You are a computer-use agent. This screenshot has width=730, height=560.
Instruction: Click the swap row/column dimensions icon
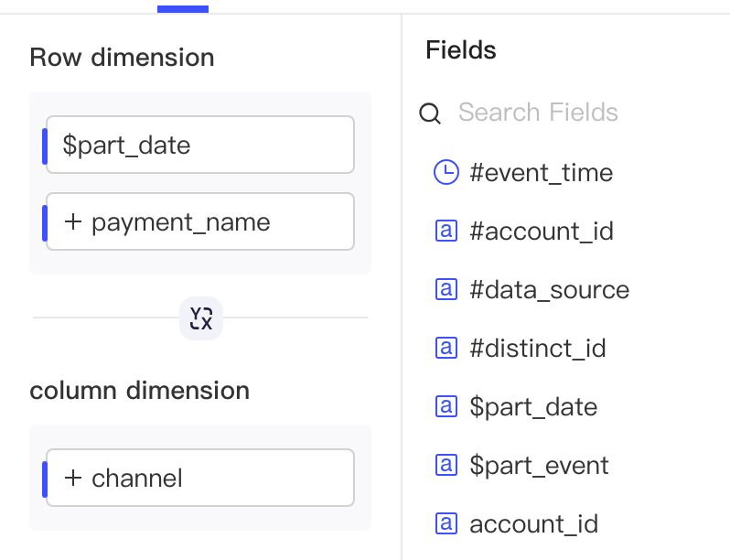[201, 318]
